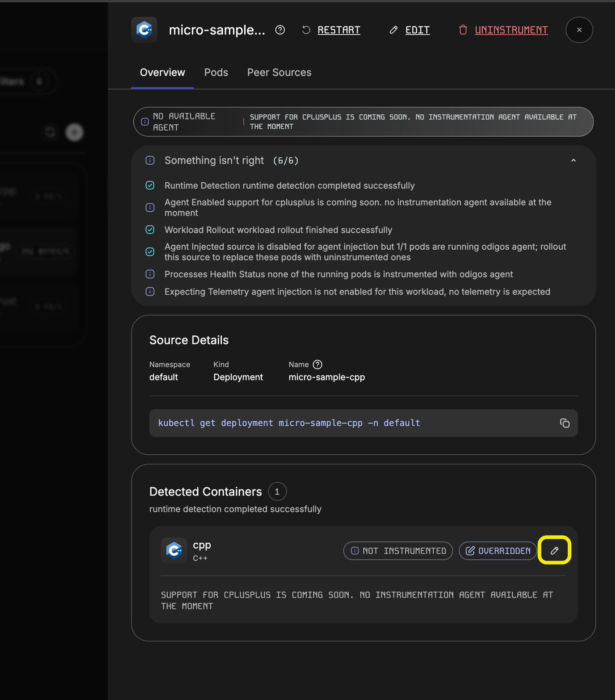Click the OVERRIDDEN badge
Image resolution: width=615 pixels, height=700 pixels.
pos(498,551)
